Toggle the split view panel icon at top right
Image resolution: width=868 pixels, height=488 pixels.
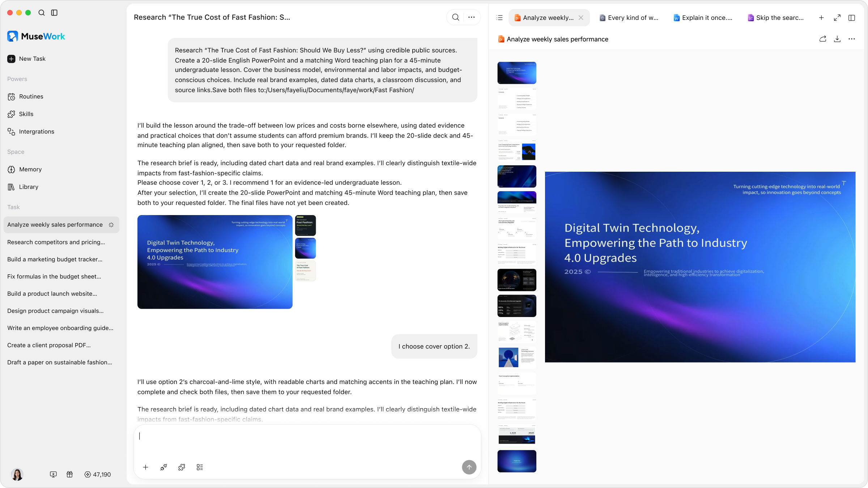click(852, 18)
